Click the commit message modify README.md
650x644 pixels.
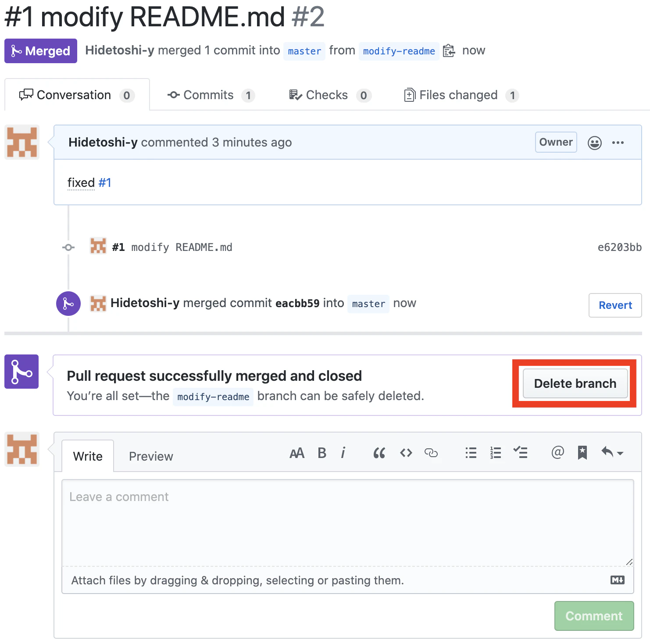pos(182,247)
